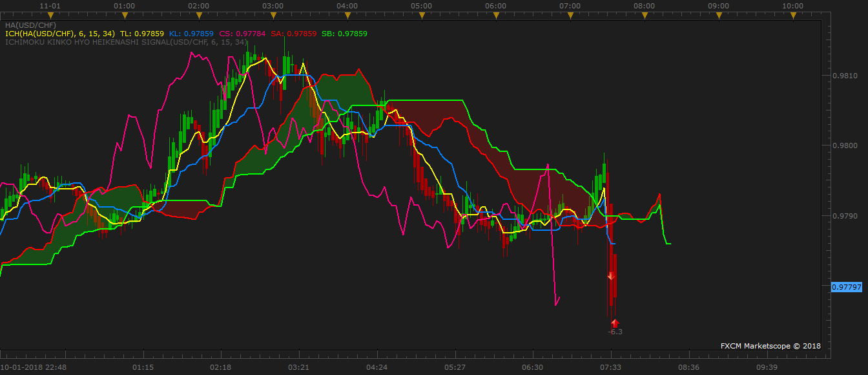Viewport: 868px width, 375px height.
Task: Click the 06:30 bottom time label
Action: 533,367
